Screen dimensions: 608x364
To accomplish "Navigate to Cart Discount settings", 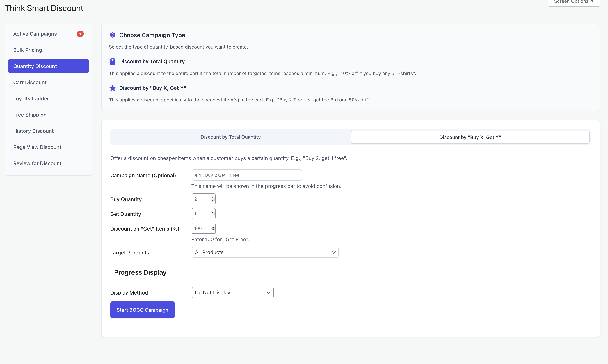I will tap(30, 82).
